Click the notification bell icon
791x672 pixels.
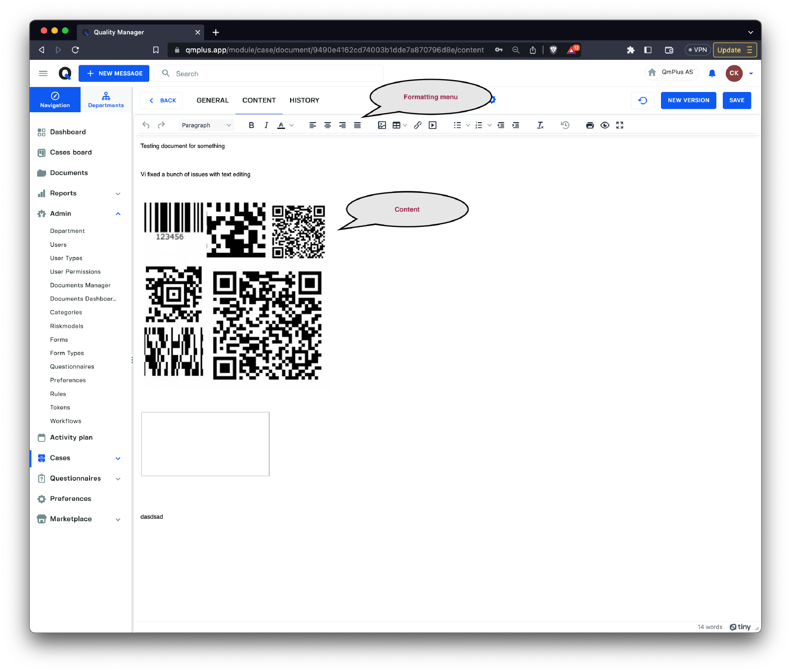(x=712, y=73)
